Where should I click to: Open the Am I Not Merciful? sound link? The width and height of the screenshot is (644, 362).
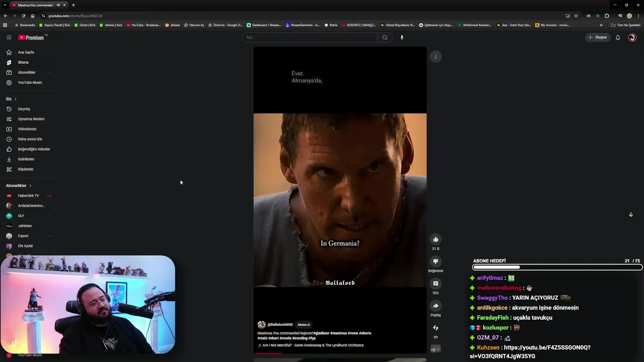tap(310, 345)
